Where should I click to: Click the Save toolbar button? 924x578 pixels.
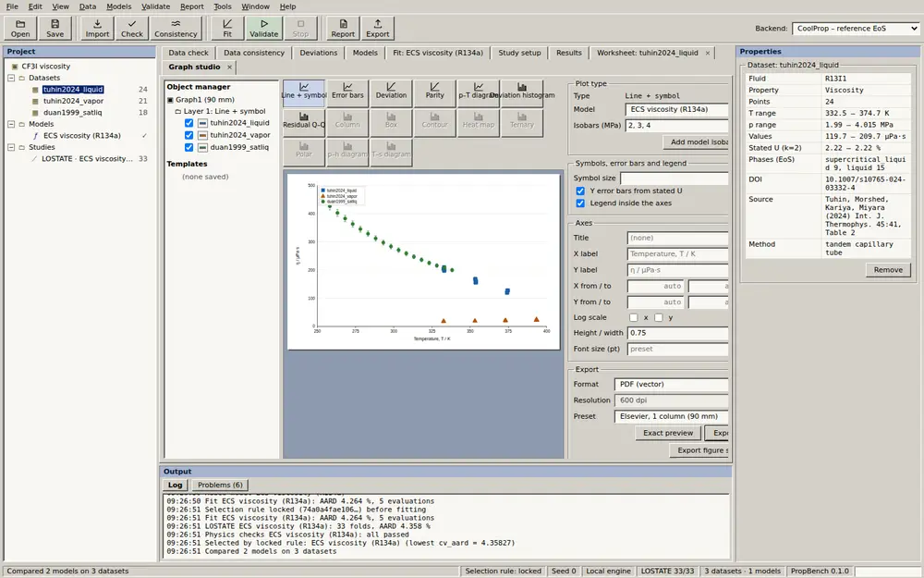pos(55,29)
